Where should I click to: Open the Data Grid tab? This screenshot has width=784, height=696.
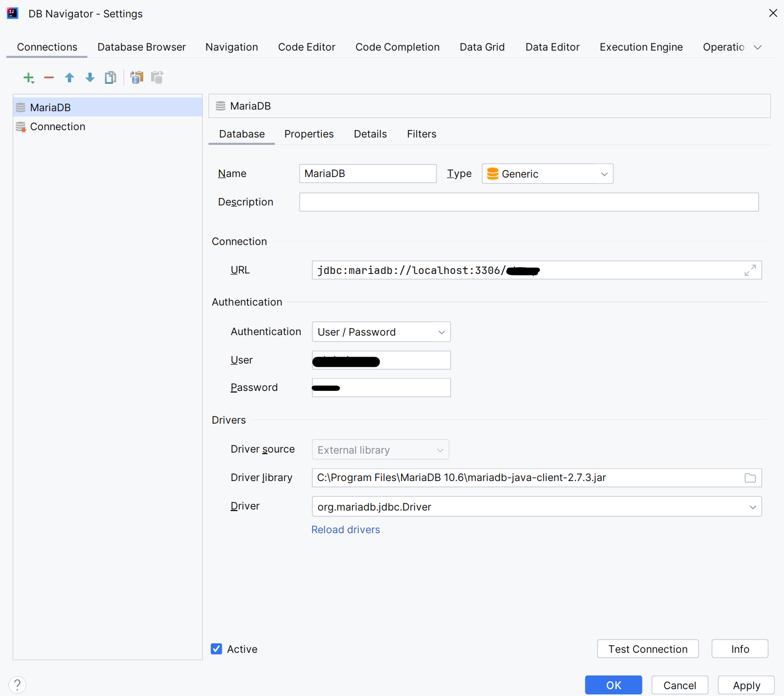(482, 47)
